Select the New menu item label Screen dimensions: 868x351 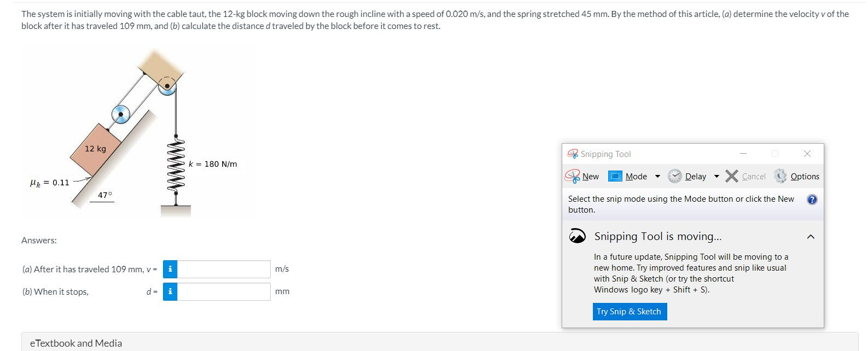(591, 177)
